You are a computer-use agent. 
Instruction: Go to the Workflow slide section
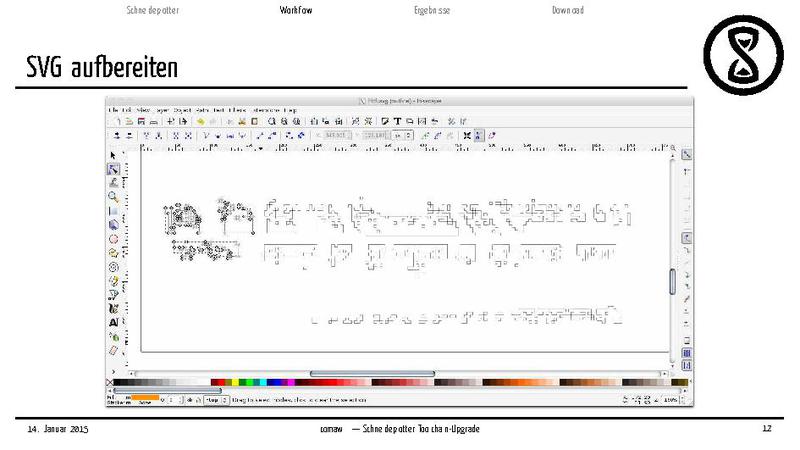pyautogui.click(x=296, y=10)
